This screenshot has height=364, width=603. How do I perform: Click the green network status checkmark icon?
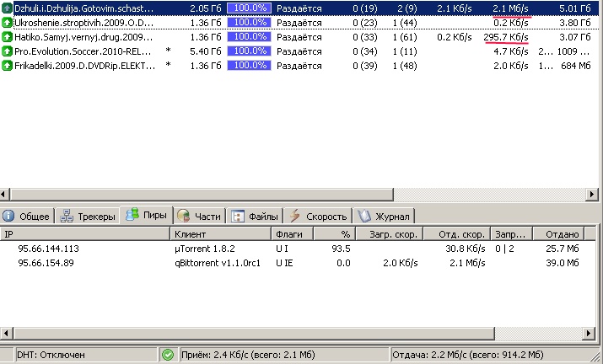point(168,356)
